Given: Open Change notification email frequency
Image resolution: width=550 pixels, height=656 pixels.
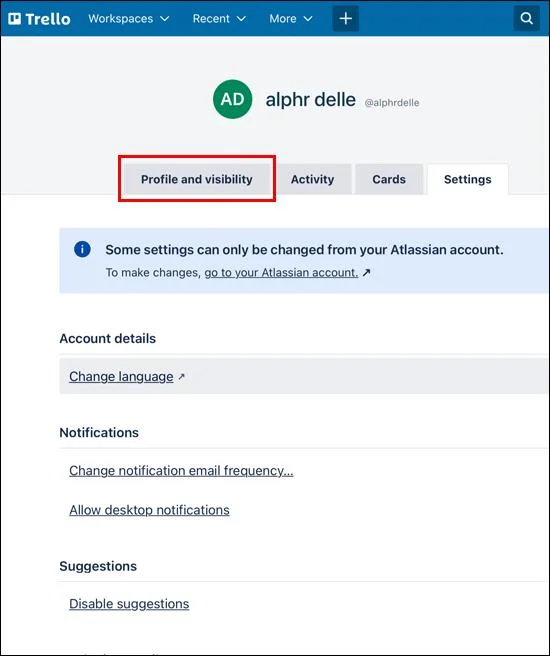Looking at the screenshot, I should point(181,471).
